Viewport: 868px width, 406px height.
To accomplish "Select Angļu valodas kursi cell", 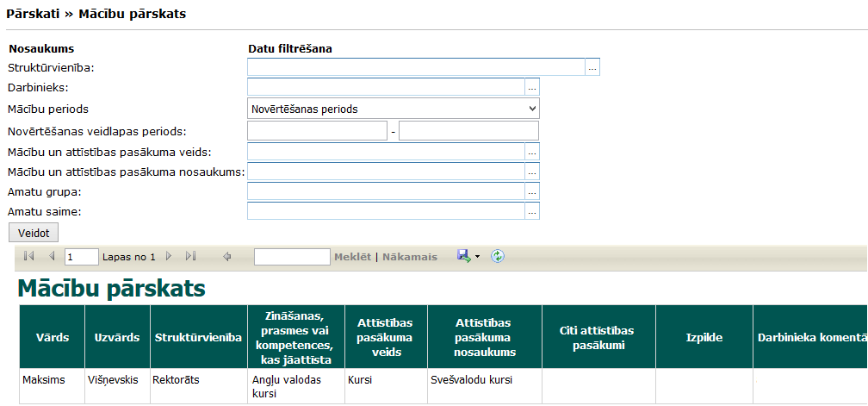I will 296,387.
